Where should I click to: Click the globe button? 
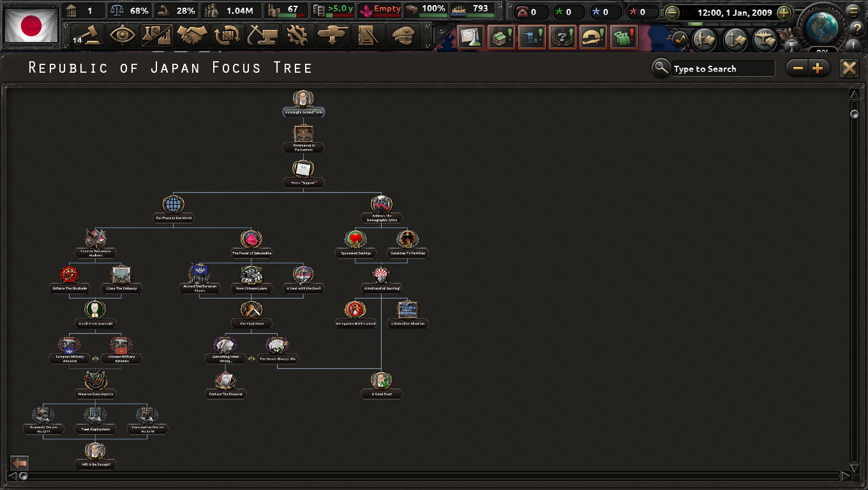[822, 27]
